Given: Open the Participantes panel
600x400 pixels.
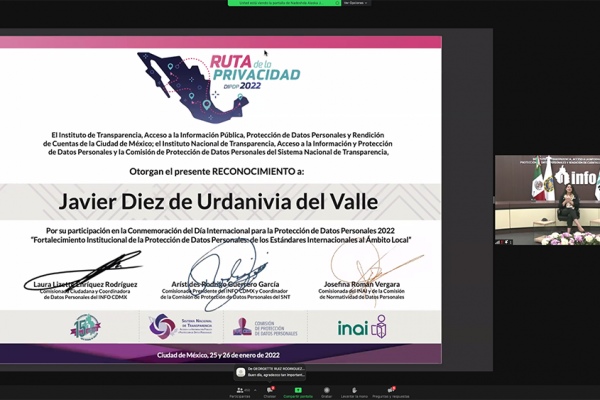Looking at the screenshot, I should [240, 392].
